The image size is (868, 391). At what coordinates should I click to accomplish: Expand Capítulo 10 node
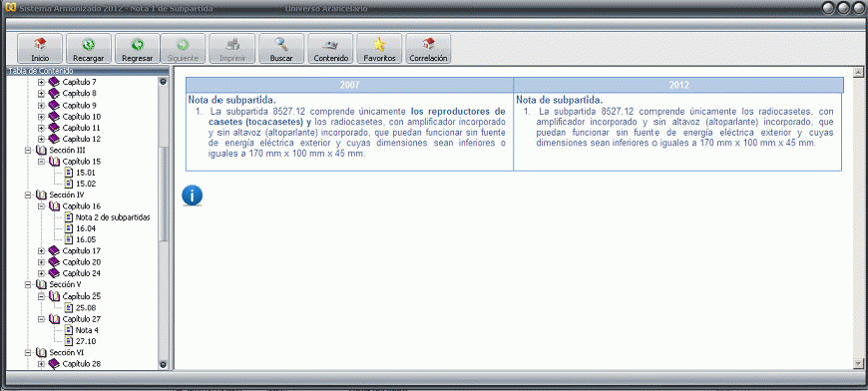[x=41, y=117]
